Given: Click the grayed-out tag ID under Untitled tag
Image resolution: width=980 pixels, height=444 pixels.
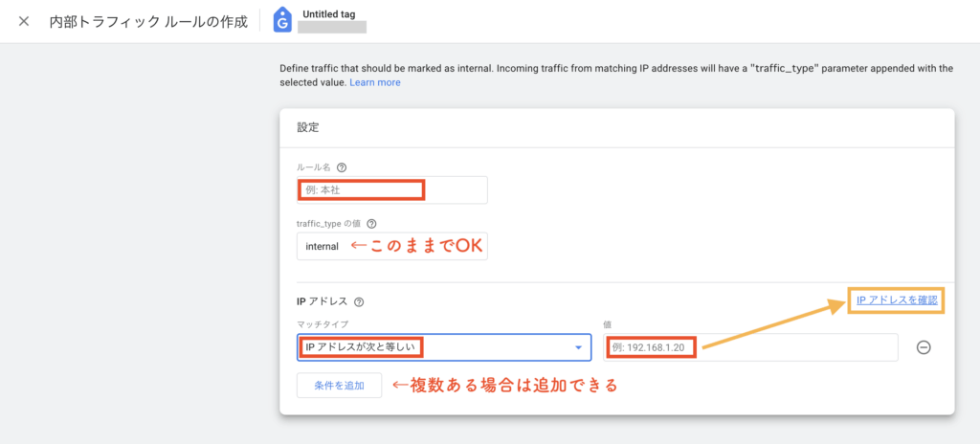Looking at the screenshot, I should [x=332, y=29].
